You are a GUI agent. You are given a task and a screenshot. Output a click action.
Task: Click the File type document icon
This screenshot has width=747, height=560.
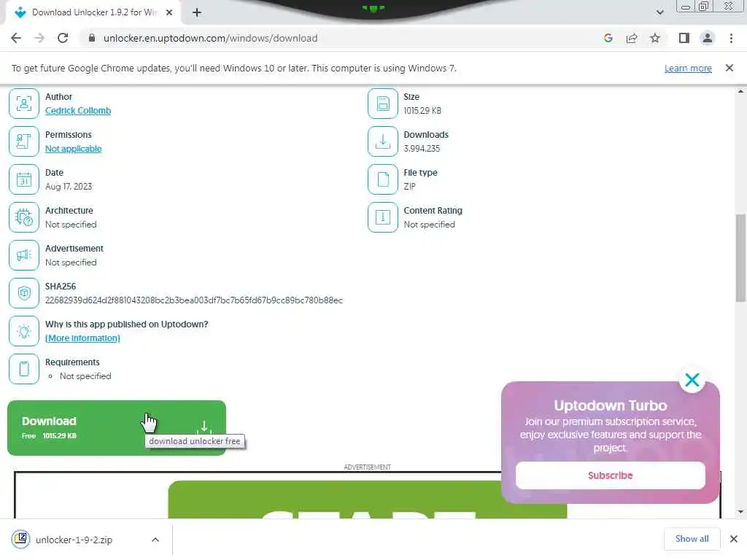tap(382, 179)
